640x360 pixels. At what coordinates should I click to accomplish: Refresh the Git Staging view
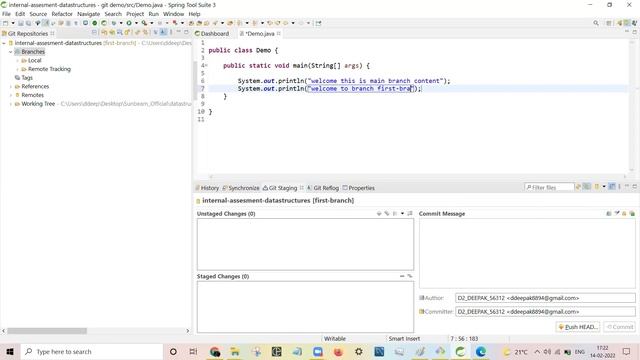578,187
